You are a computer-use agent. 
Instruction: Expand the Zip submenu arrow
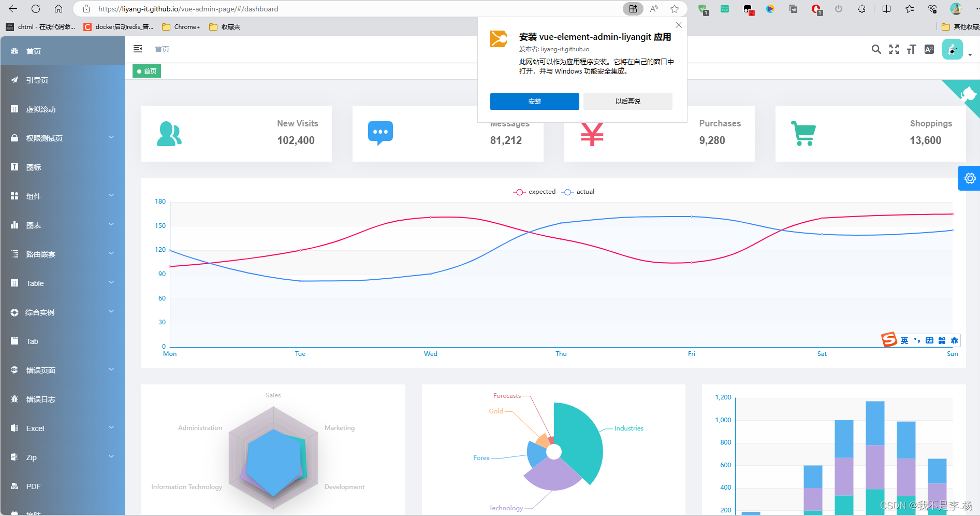point(111,456)
